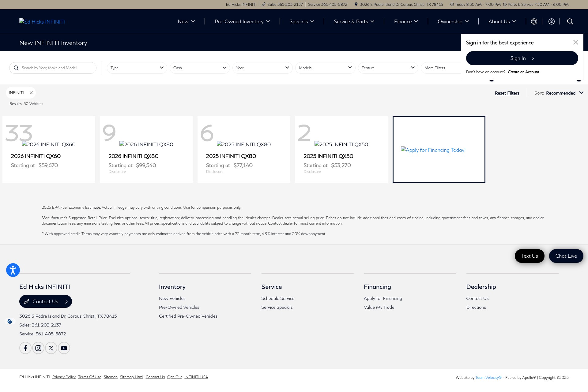
Task: Open the Specials menu
Action: coord(302,21)
